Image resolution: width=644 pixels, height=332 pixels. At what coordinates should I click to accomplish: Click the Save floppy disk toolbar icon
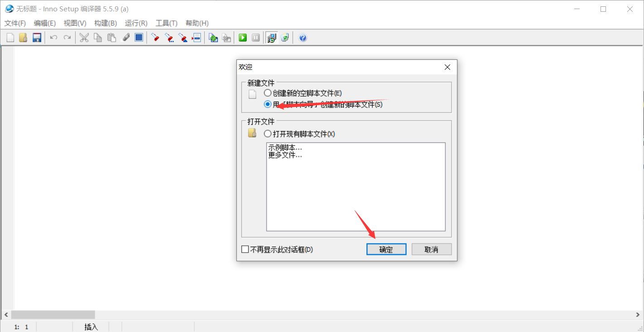pos(37,38)
